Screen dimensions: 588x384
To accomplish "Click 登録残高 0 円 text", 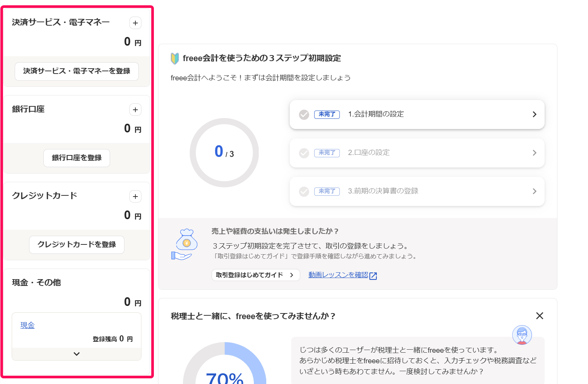I will [x=113, y=339].
